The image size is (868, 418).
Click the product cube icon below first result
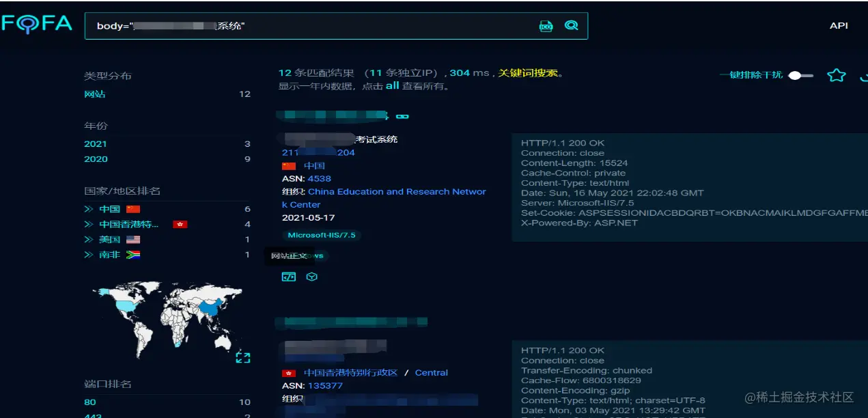point(312,277)
